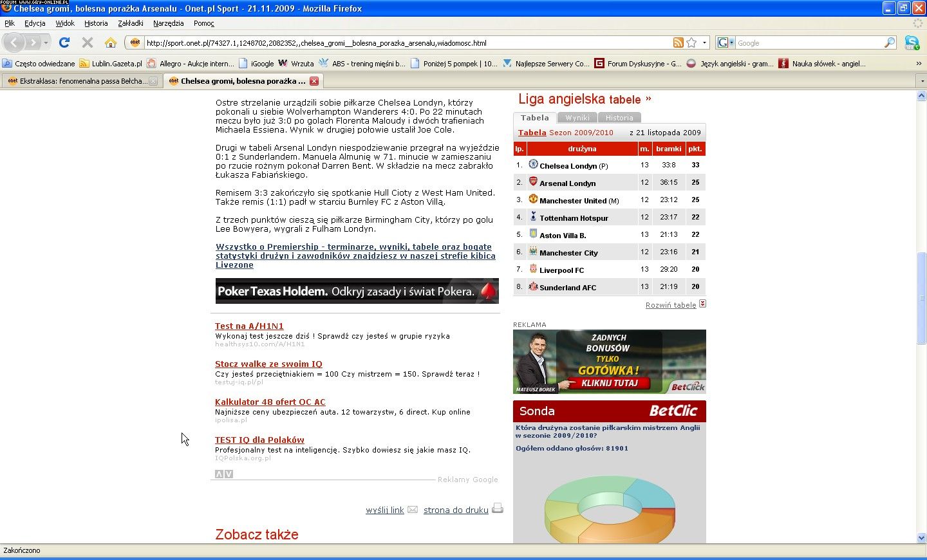
Task: Click the vertical scrollbar up arrow
Action: click(921, 95)
